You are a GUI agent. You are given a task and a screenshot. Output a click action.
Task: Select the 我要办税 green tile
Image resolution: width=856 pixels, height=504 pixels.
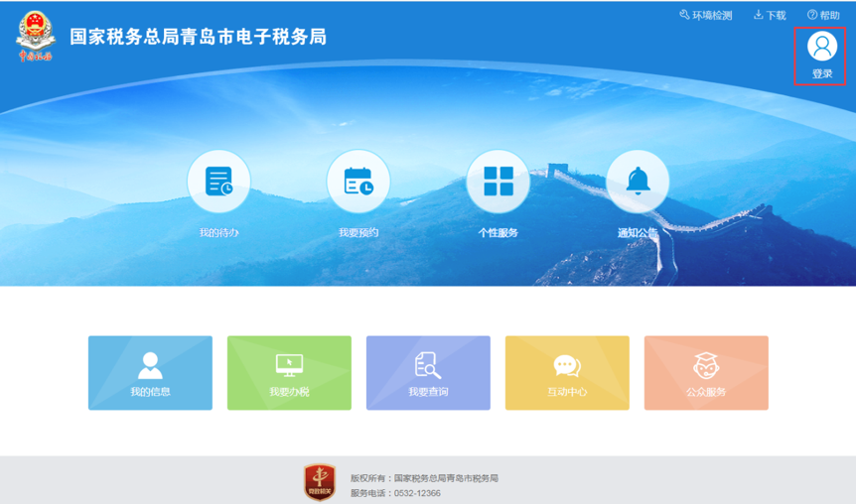(289, 373)
